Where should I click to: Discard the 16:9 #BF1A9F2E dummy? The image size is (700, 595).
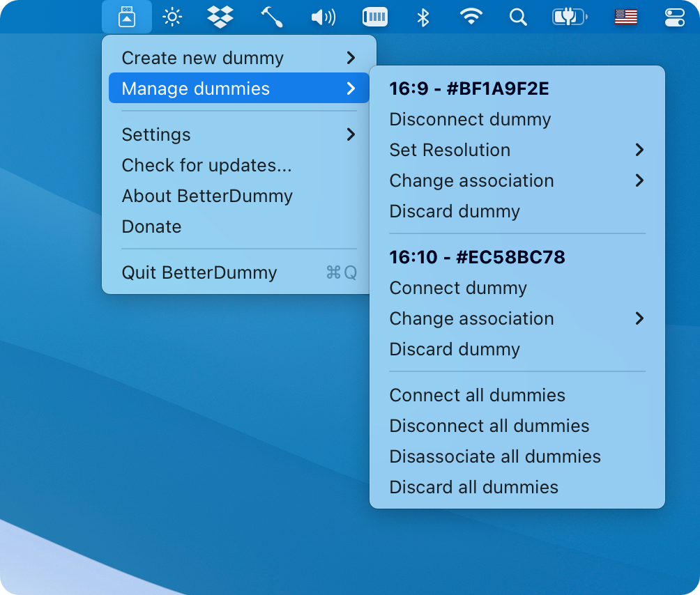coord(517,211)
